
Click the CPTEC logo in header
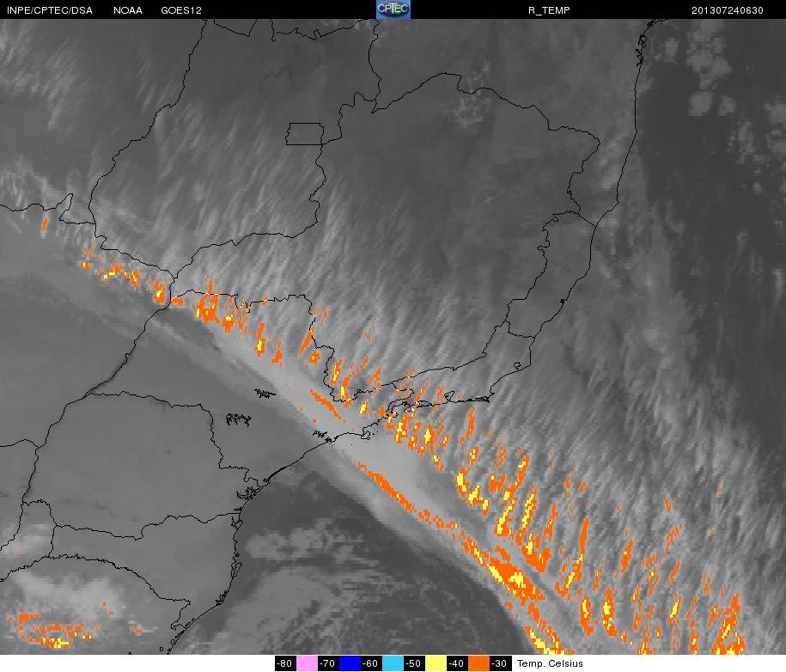393,9
